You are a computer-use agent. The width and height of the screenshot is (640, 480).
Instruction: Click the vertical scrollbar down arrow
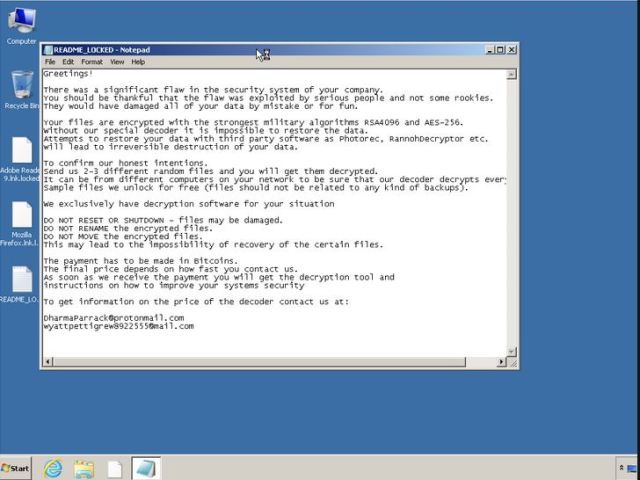511,352
